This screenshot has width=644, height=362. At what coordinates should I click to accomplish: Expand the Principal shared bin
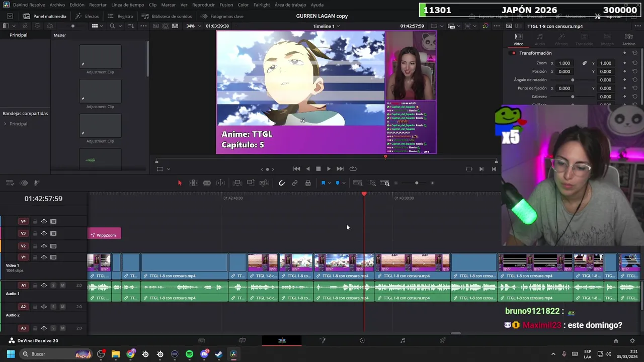tap(5, 124)
